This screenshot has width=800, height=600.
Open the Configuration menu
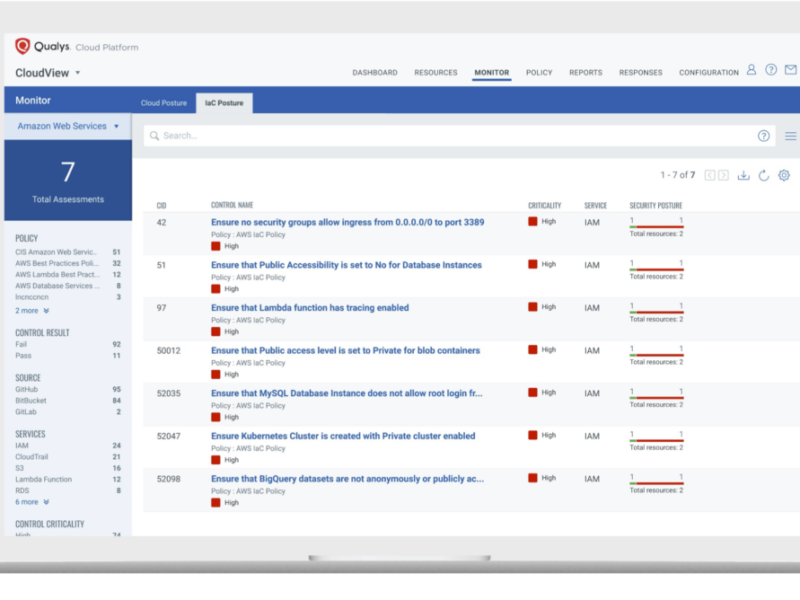pyautogui.click(x=709, y=72)
